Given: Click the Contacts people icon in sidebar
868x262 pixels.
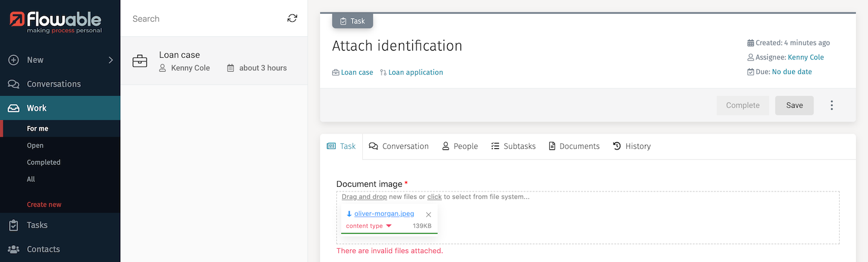Looking at the screenshot, I should click(13, 249).
